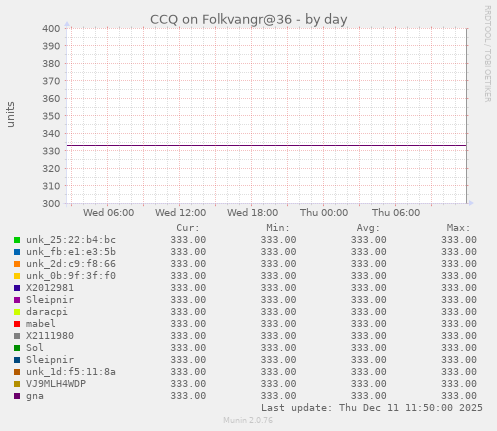Click the olive swatch for VJ9MLH4WDP
This screenshot has height=431, width=497.
(x=17, y=384)
